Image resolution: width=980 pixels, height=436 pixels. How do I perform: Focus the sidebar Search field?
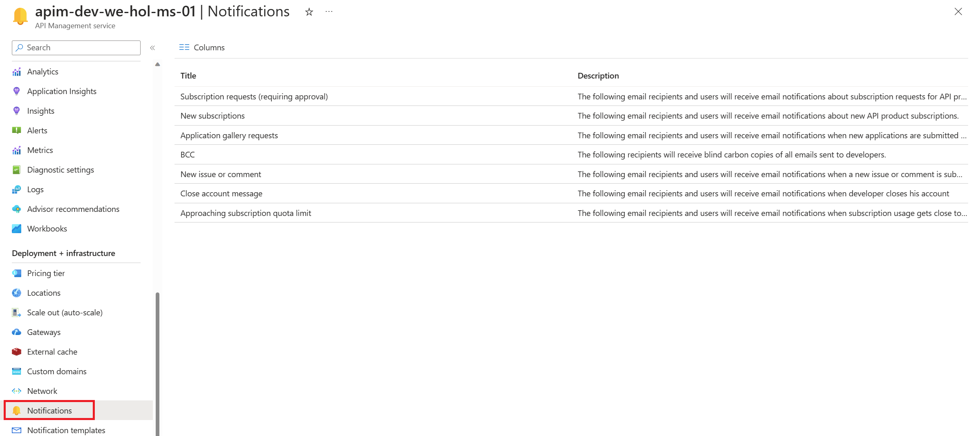pos(76,47)
